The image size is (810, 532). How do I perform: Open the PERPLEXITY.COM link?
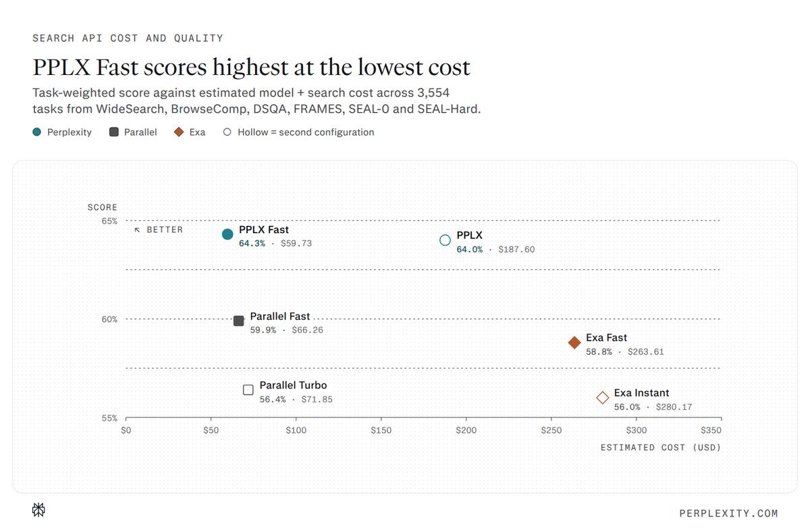(728, 513)
